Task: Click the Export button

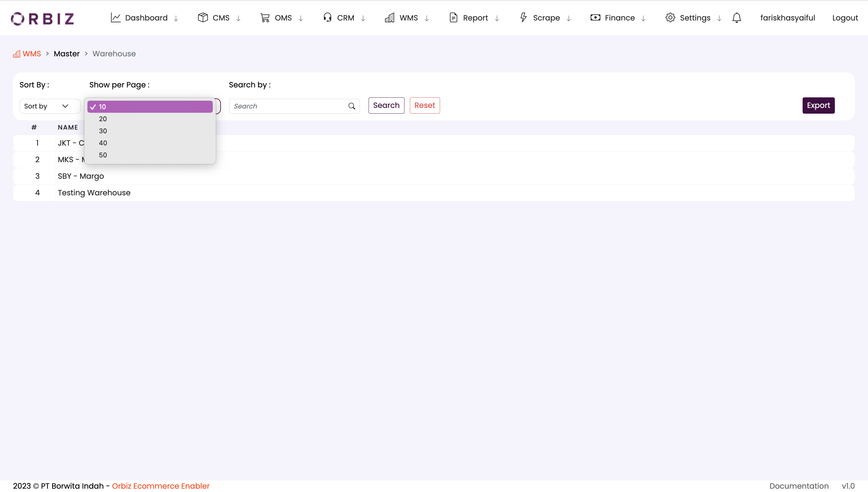Action: tap(819, 105)
